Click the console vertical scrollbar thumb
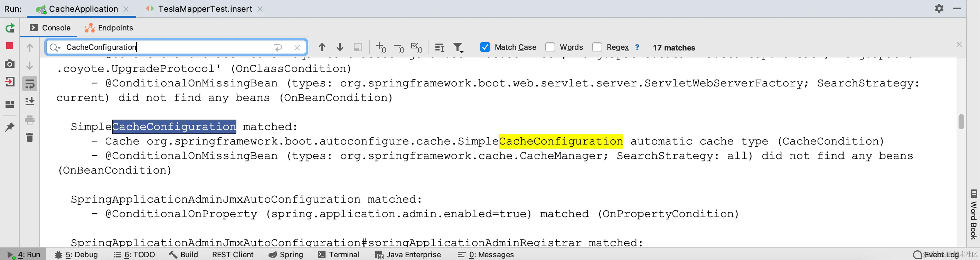This screenshot has width=980, height=260. coord(961,122)
